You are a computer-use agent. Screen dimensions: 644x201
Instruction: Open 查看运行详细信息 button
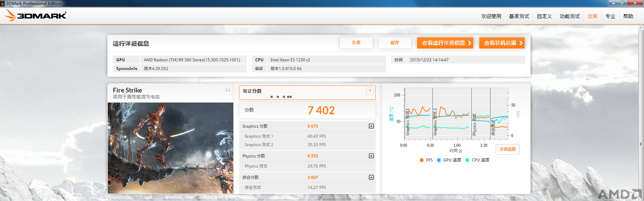point(445,43)
